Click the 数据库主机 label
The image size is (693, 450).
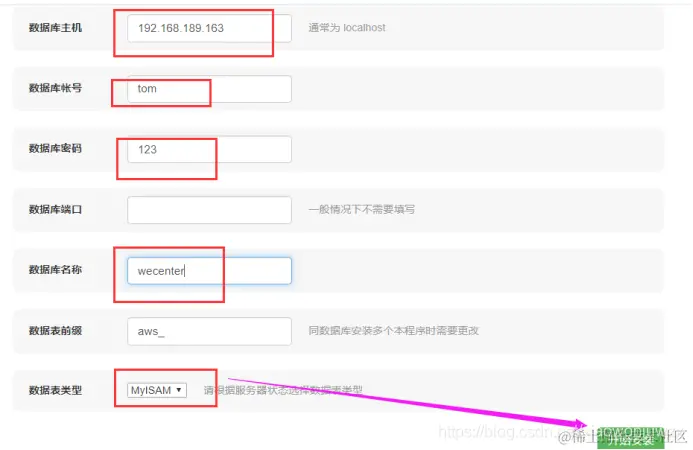(55, 28)
